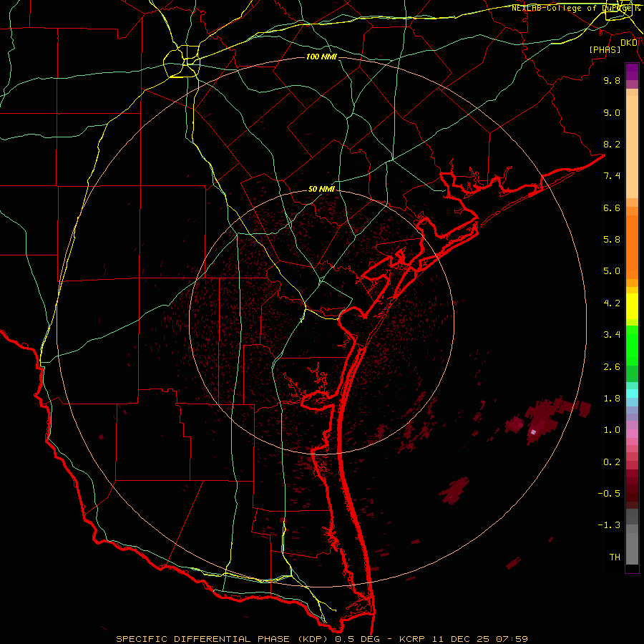This screenshot has width=644, height=644.
Task: Click the 2.6 value on the color scale
Action: [612, 367]
